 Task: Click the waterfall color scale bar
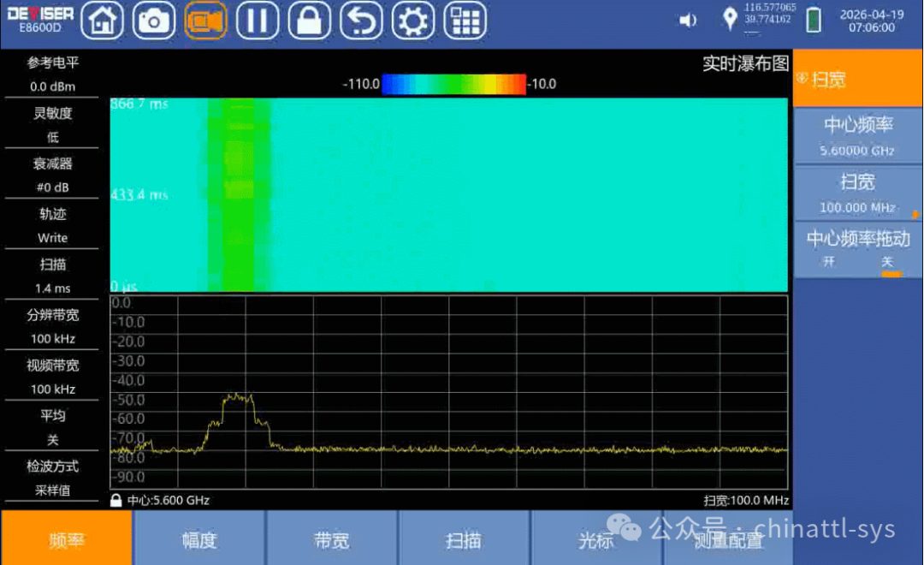[453, 84]
